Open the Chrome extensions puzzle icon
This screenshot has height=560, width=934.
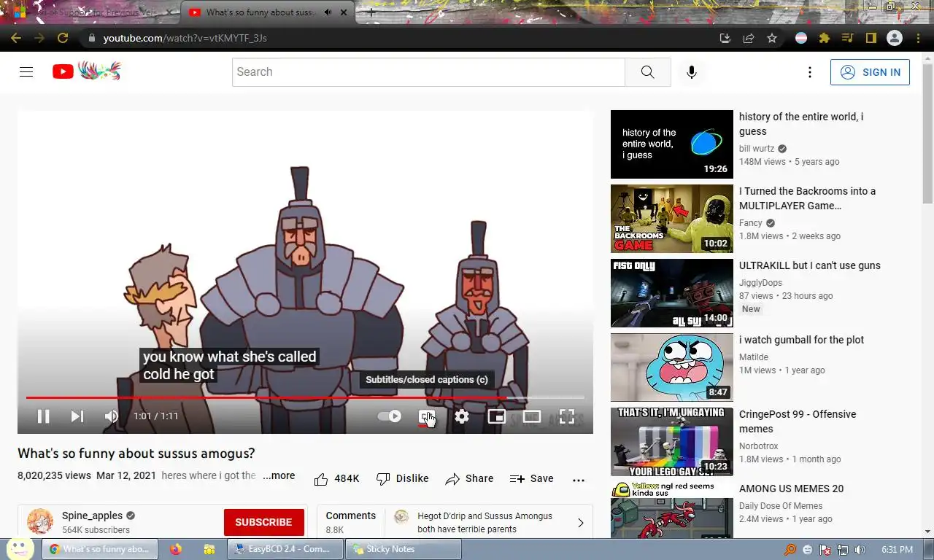point(825,38)
